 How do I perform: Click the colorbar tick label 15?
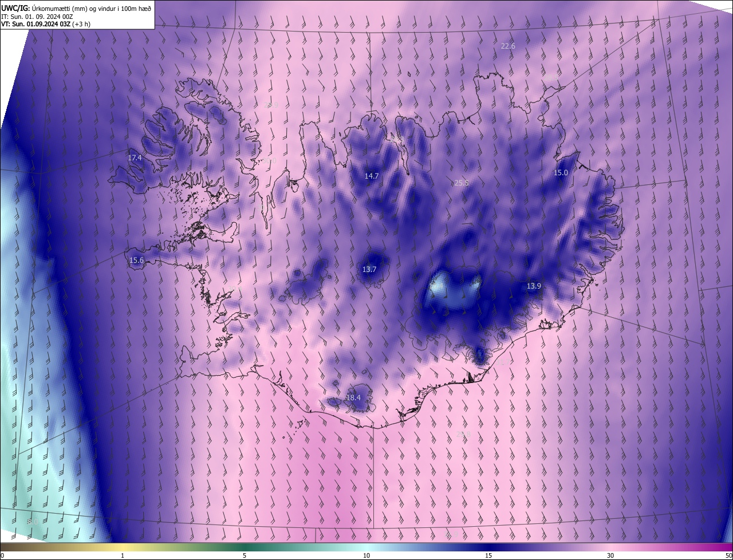point(488,555)
